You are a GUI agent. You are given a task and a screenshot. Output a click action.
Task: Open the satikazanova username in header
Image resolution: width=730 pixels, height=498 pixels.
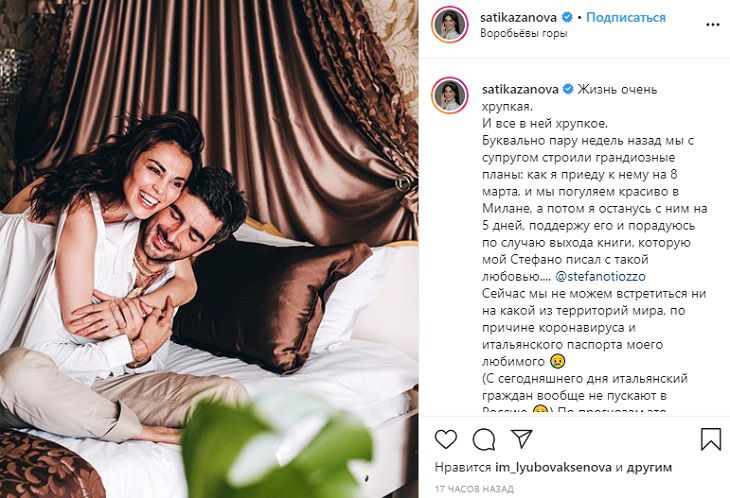click(x=518, y=18)
